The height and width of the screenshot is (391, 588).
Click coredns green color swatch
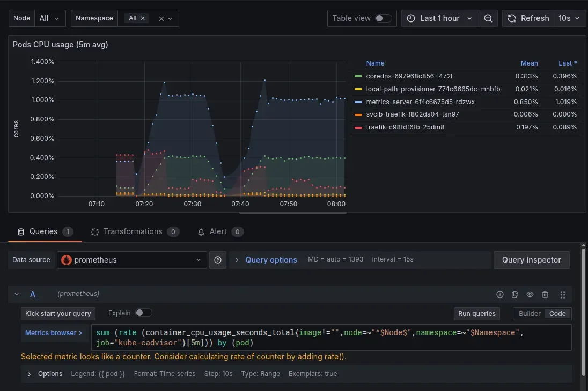[358, 77]
